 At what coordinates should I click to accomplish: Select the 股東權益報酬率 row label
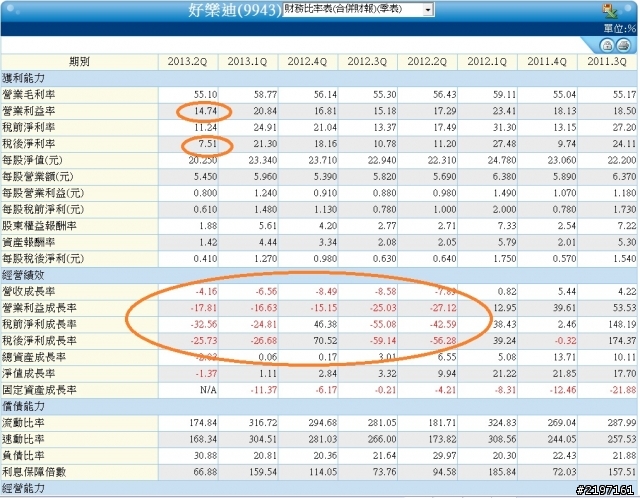[39, 226]
